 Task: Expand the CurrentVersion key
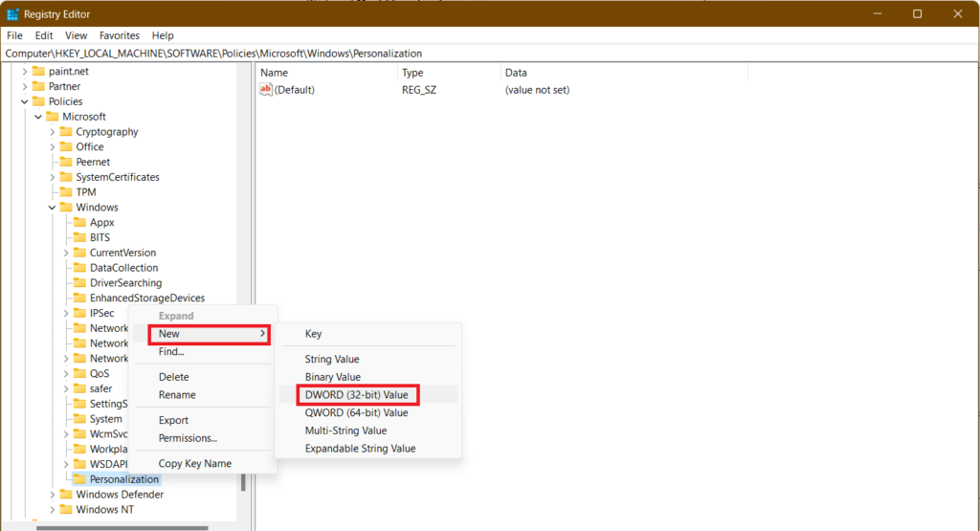pos(66,253)
